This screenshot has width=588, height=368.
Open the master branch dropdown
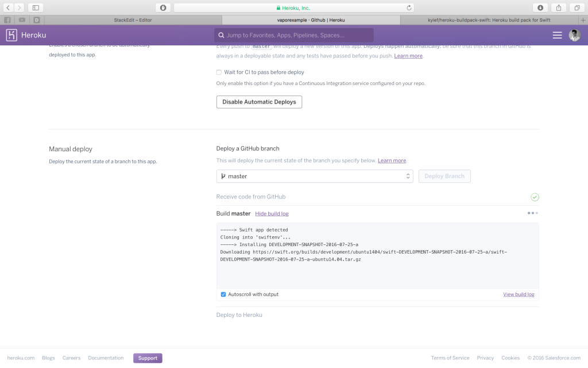pos(315,176)
